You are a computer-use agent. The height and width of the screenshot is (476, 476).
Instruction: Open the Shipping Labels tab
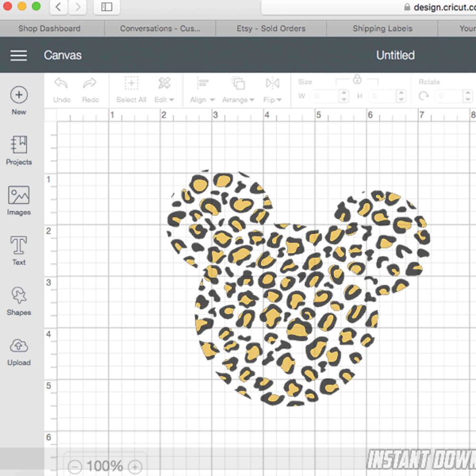(382, 29)
